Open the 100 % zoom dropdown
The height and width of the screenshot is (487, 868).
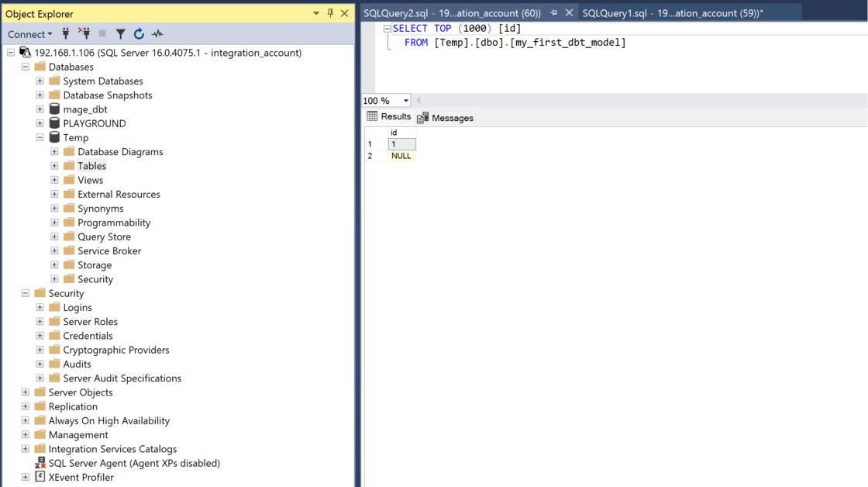406,101
